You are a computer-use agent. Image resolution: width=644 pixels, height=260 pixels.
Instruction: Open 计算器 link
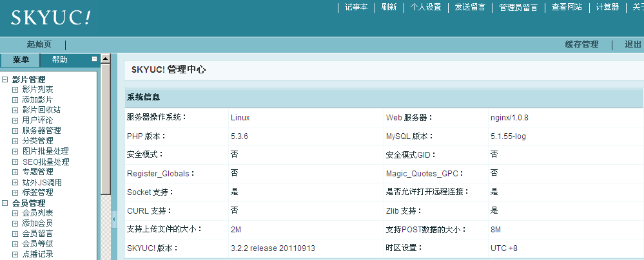tap(607, 7)
